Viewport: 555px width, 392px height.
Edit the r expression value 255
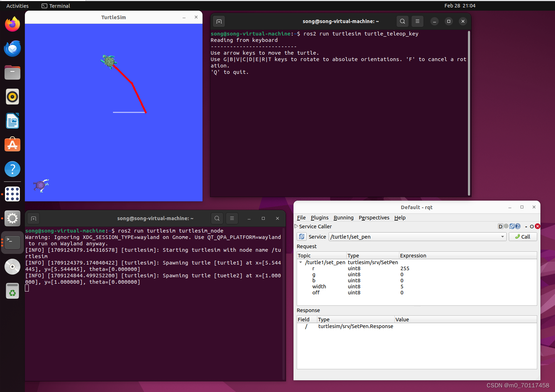pyautogui.click(x=405, y=268)
